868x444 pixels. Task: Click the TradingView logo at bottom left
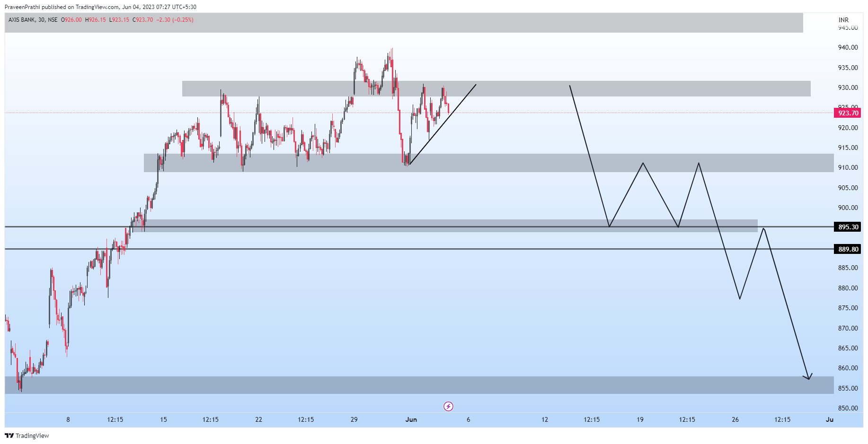(27, 435)
